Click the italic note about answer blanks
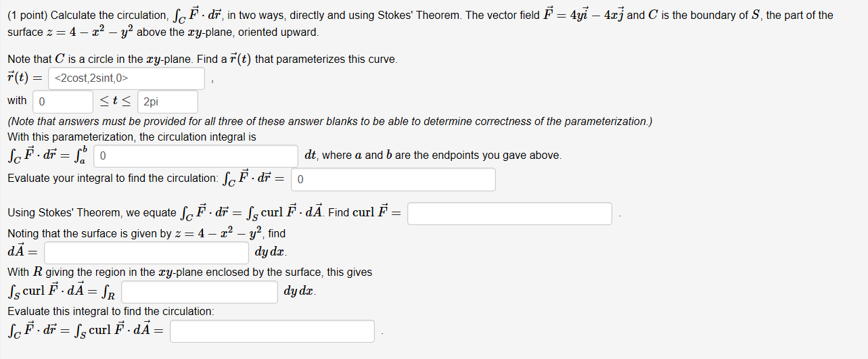The width and height of the screenshot is (868, 359). tap(329, 122)
